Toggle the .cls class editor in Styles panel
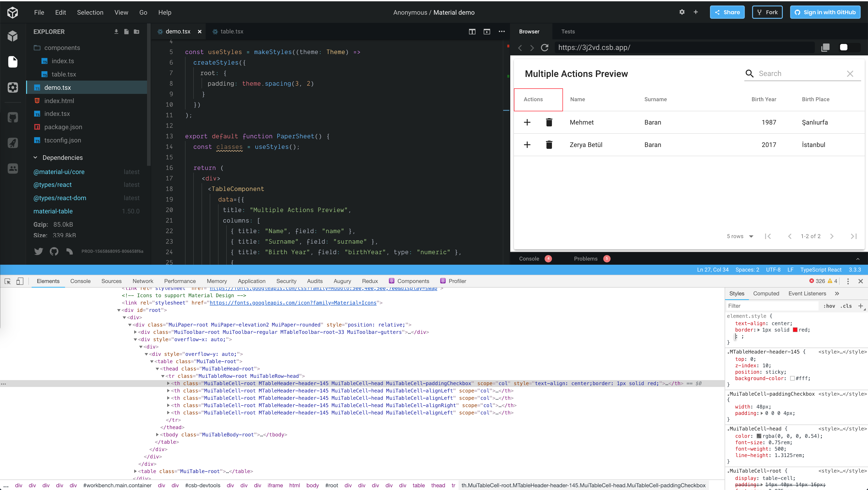The width and height of the screenshot is (868, 490). [846, 306]
